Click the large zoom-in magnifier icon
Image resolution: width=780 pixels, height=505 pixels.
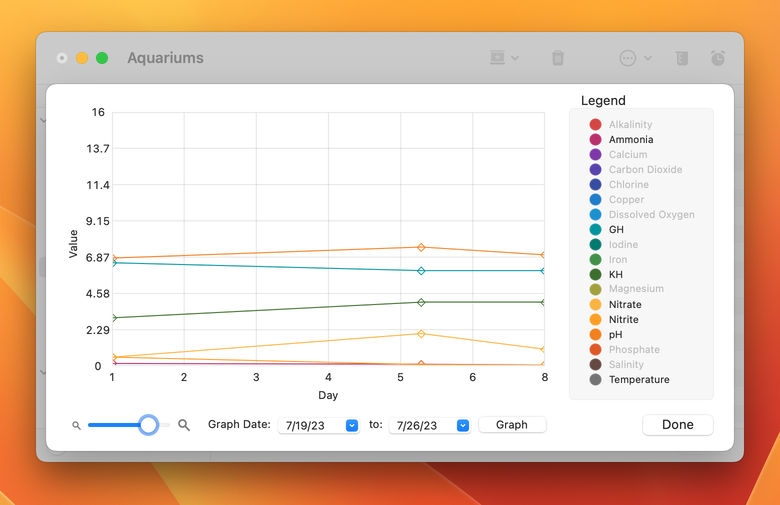(x=184, y=425)
